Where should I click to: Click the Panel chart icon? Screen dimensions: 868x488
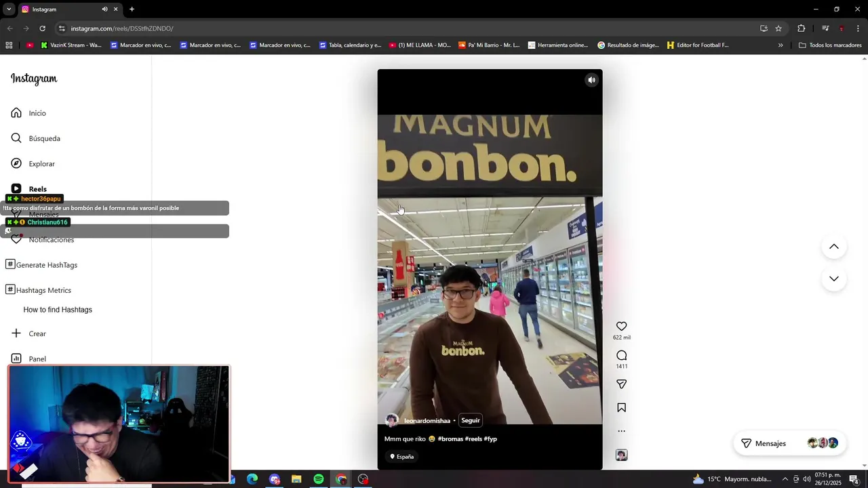[16, 359]
